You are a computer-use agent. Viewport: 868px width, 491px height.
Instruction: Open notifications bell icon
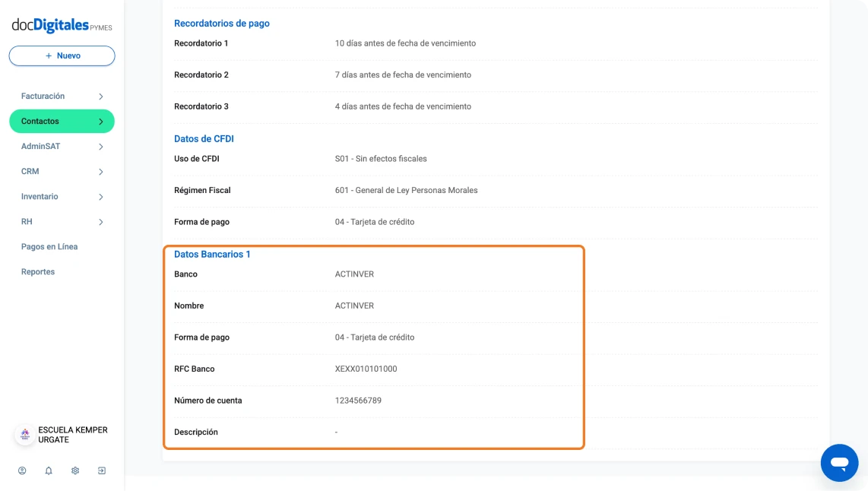(49, 470)
